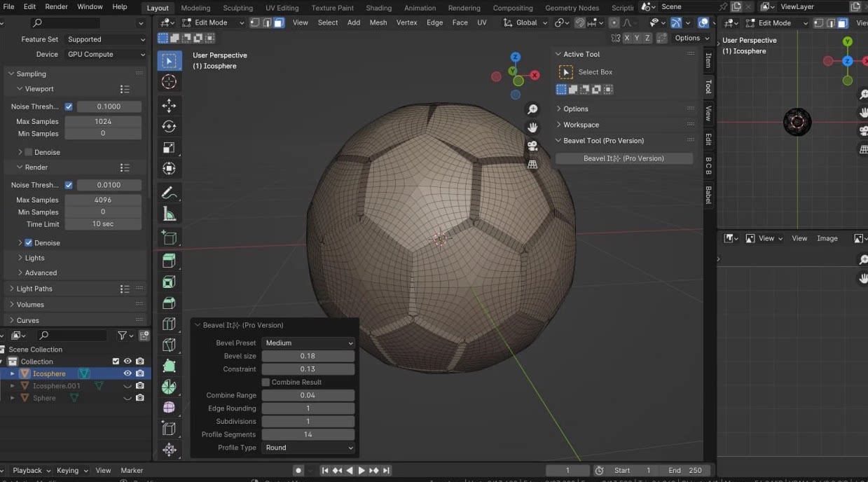Select the Loop Cut tool

pos(169,324)
